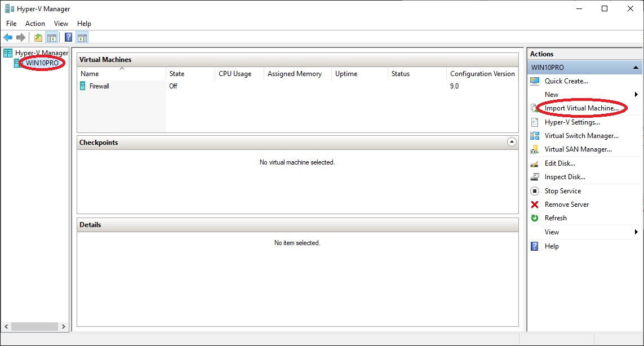Click the Firewall virtual machine icon
This screenshot has height=346, width=644.
click(x=83, y=86)
